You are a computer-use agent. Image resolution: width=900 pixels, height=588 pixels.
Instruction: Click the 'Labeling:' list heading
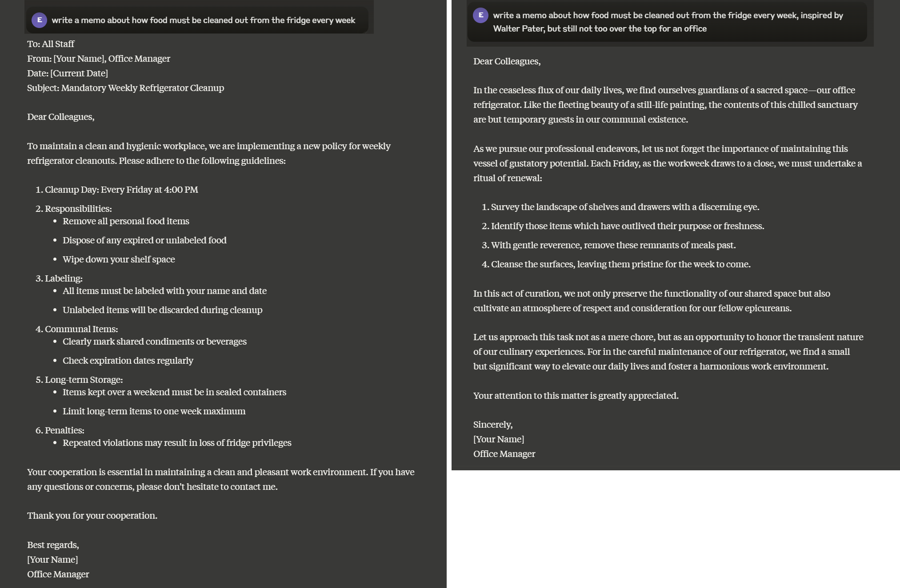tap(64, 278)
